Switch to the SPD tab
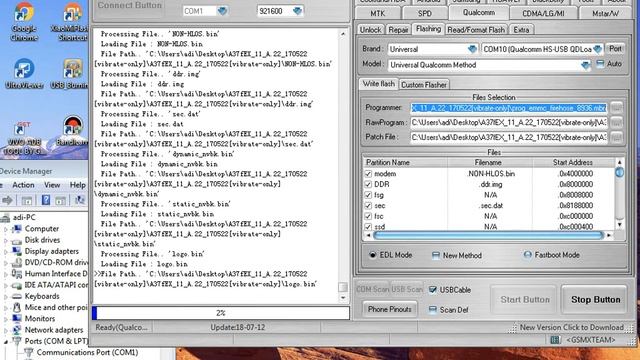Viewport: 640px width, 360px height. pos(424,13)
